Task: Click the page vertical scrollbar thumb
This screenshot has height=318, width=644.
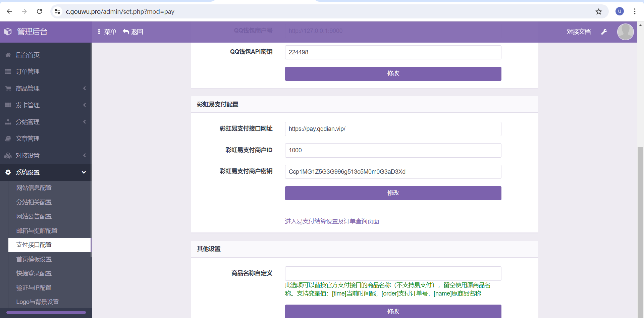Action: (640, 232)
